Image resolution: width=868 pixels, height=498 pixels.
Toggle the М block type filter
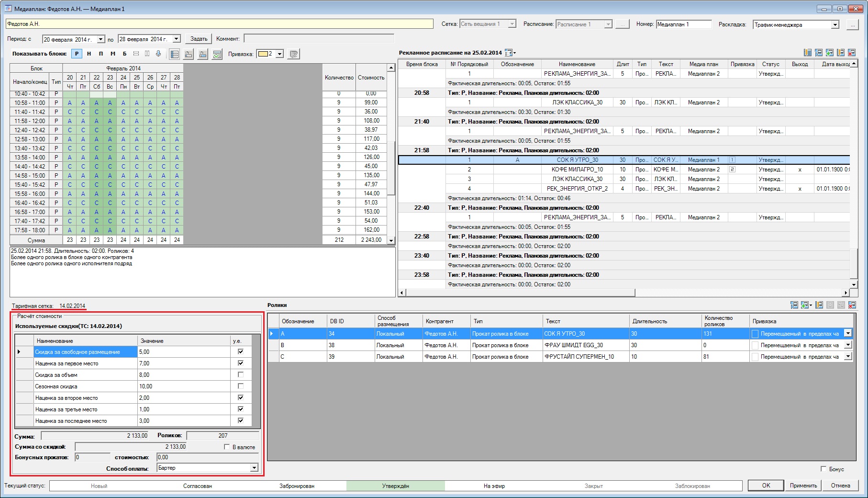click(113, 54)
